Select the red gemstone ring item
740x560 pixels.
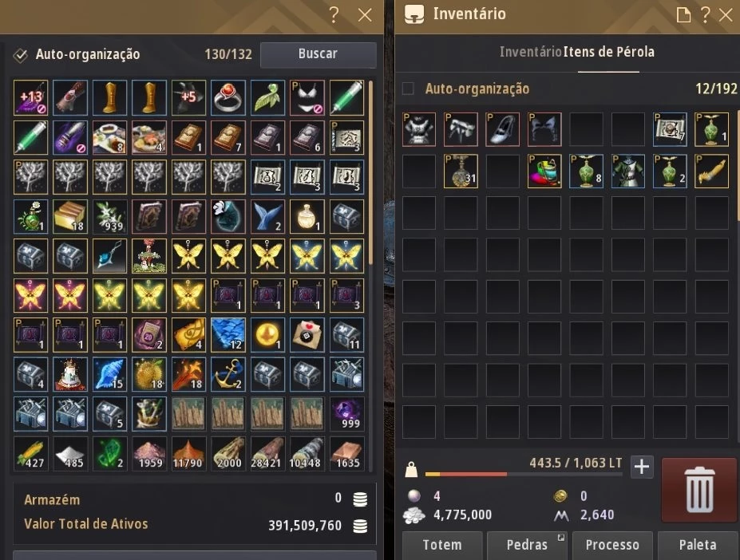click(x=228, y=97)
